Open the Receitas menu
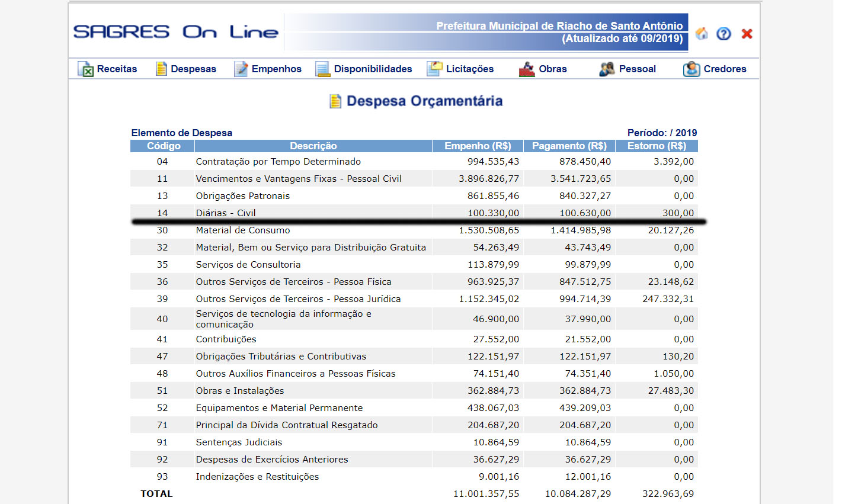842x504 pixels. pyautogui.click(x=117, y=69)
